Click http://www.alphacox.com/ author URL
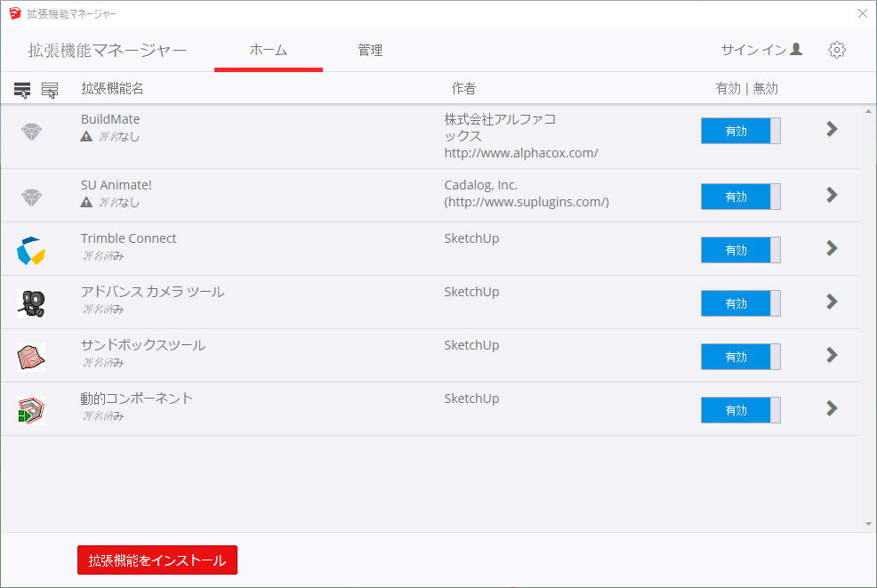 click(x=521, y=153)
